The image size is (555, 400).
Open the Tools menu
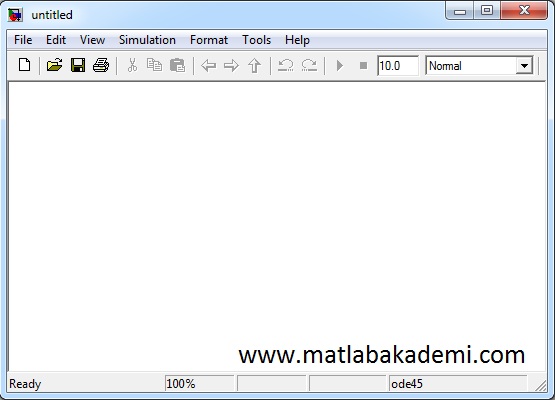point(256,40)
